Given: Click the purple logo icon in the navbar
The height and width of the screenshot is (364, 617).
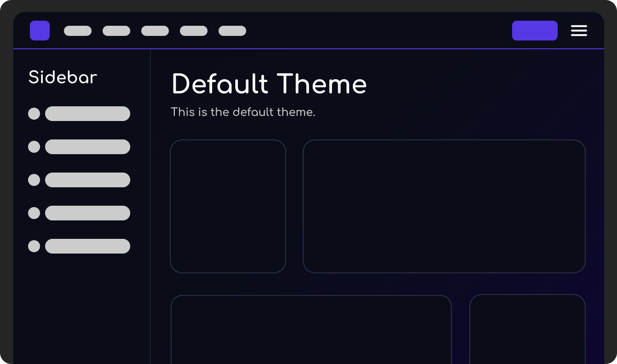Looking at the screenshot, I should (40, 30).
